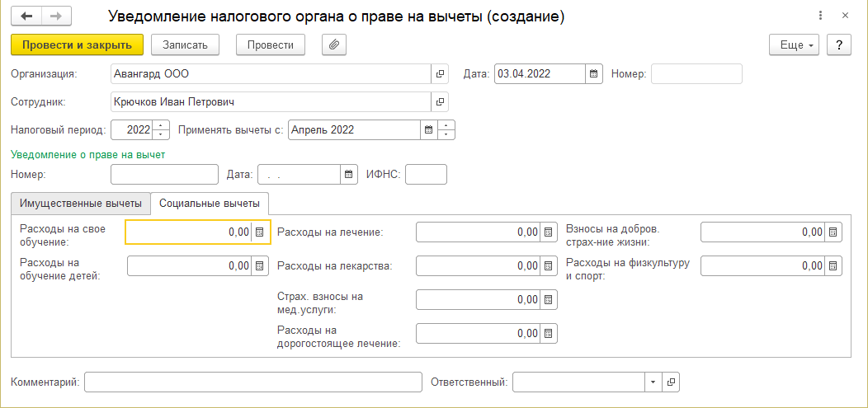Open calendar for notification date field
868x408 pixels.
[x=349, y=174]
